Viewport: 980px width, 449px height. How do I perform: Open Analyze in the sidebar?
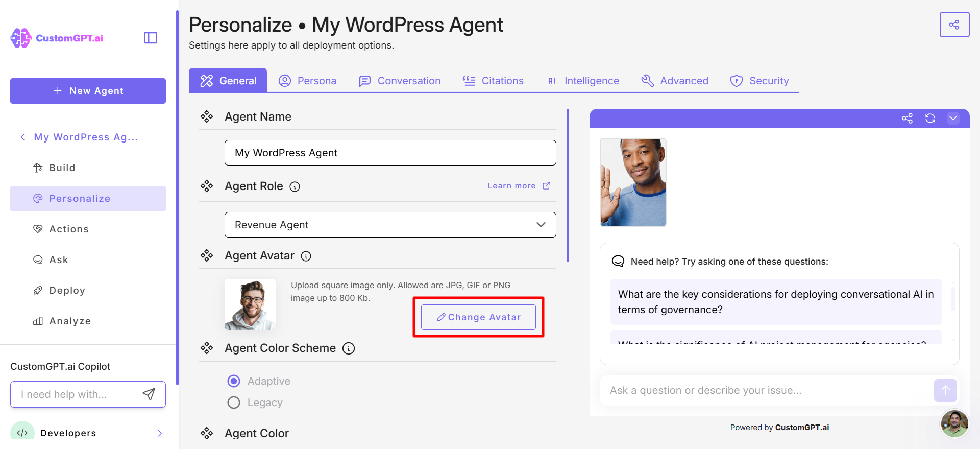88,321
